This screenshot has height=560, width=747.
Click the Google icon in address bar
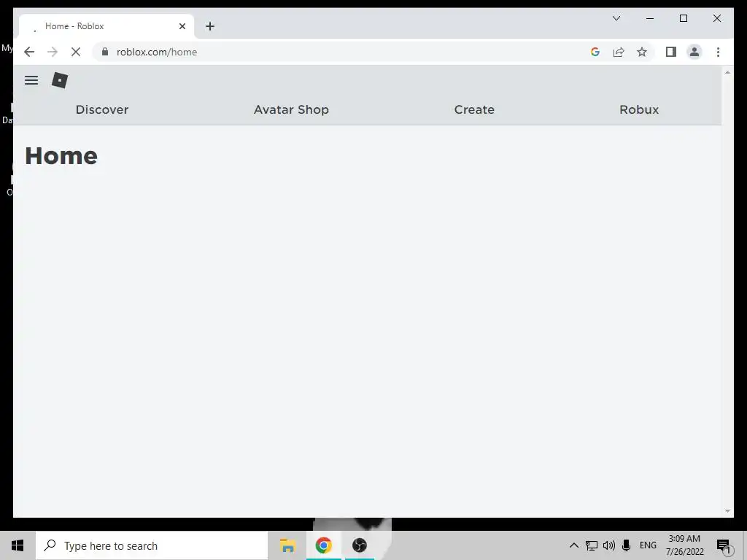[x=595, y=52]
